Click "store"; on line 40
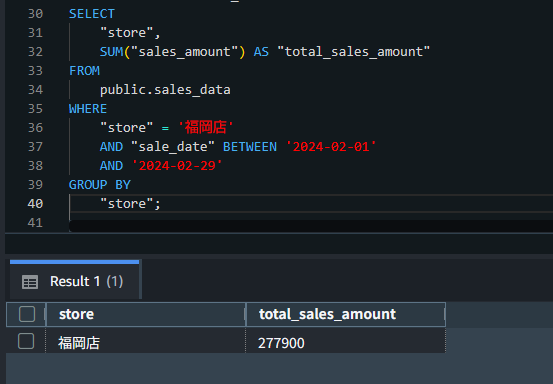 130,204
